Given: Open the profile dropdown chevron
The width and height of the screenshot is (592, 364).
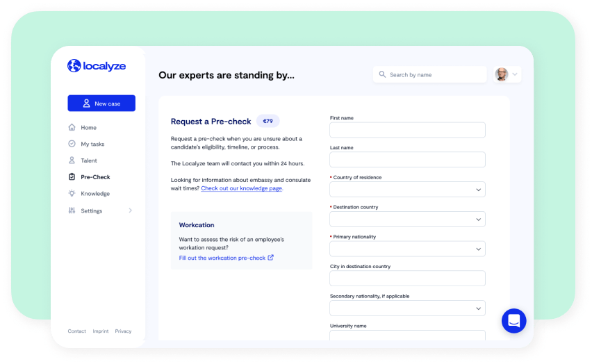Looking at the screenshot, I should (515, 74).
